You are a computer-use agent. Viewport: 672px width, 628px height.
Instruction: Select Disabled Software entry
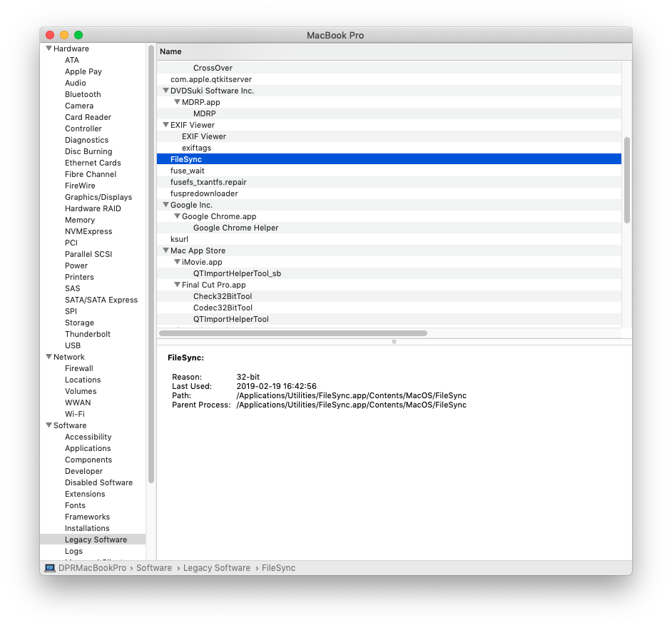coord(98,482)
